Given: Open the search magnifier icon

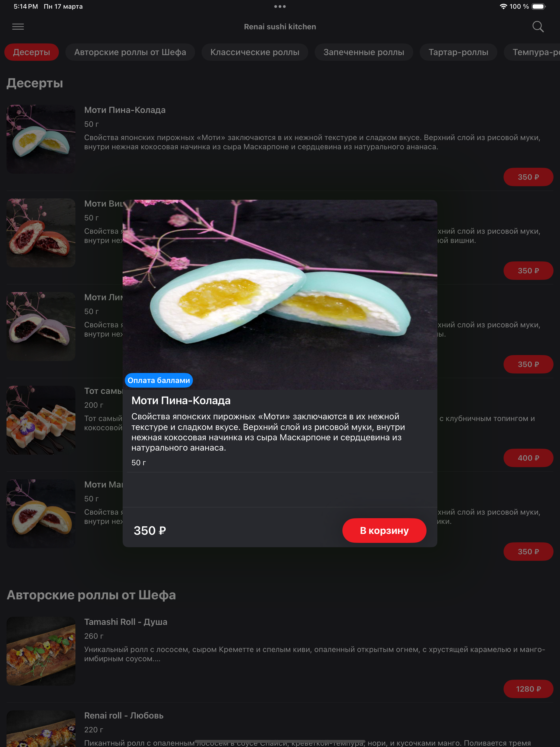Looking at the screenshot, I should pyautogui.click(x=538, y=27).
